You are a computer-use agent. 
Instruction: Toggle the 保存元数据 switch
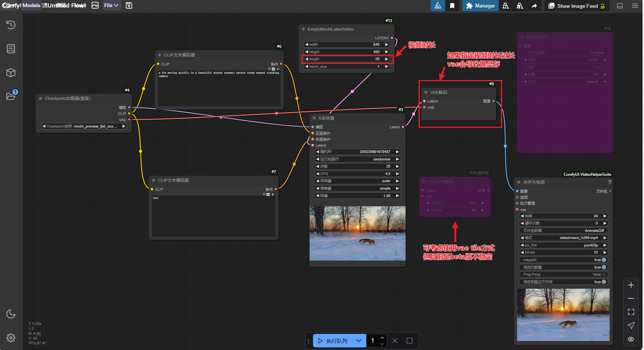click(x=604, y=267)
